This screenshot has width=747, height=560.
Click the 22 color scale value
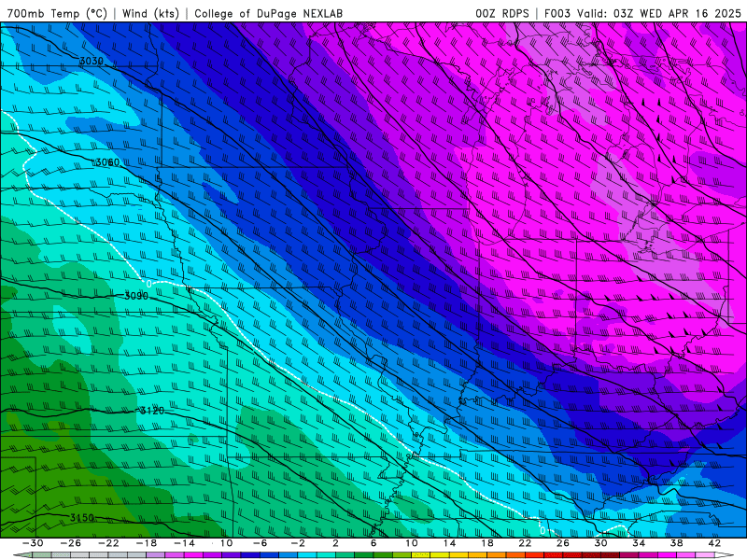pyautogui.click(x=525, y=543)
